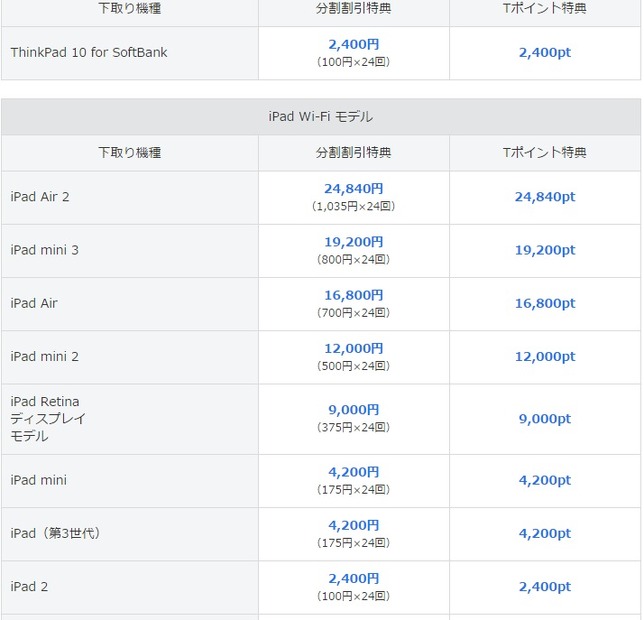Select the iPad（第3世代） row label

(55, 533)
